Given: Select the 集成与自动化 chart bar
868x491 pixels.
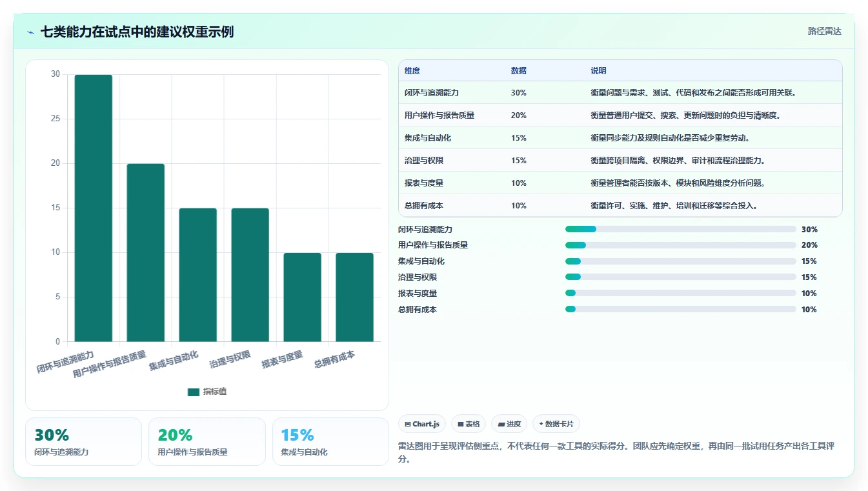Looking at the screenshot, I should pos(198,275).
